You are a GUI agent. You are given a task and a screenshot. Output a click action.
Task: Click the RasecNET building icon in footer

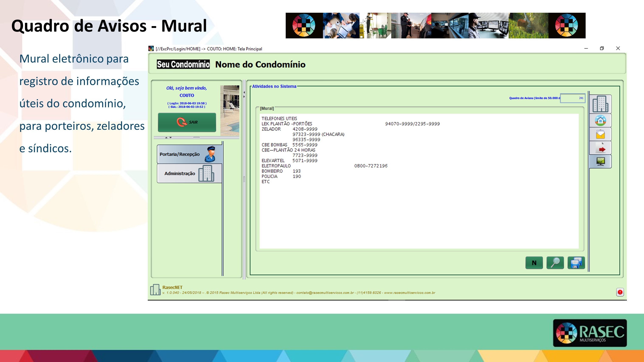155,290
